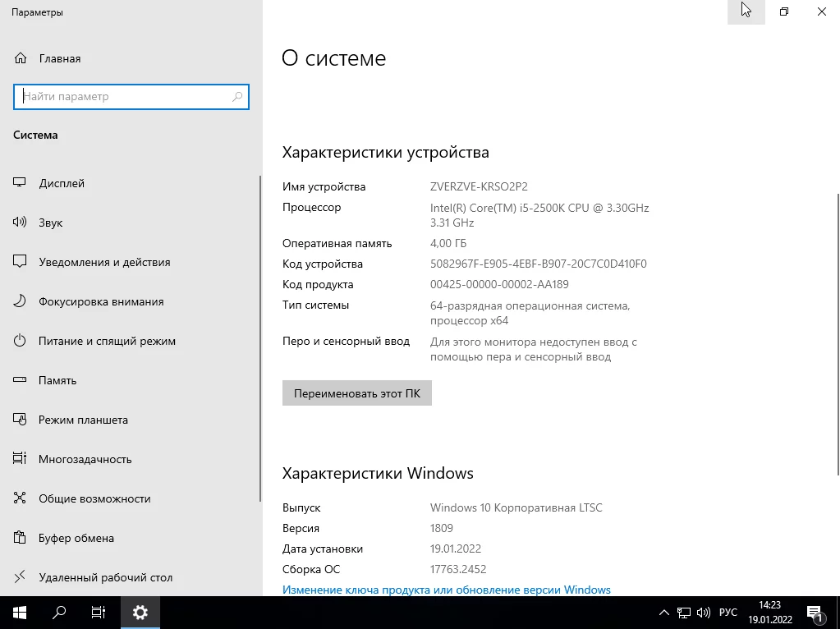
Task: Click the search magnifier in Найти параметр
Action: [x=237, y=96]
